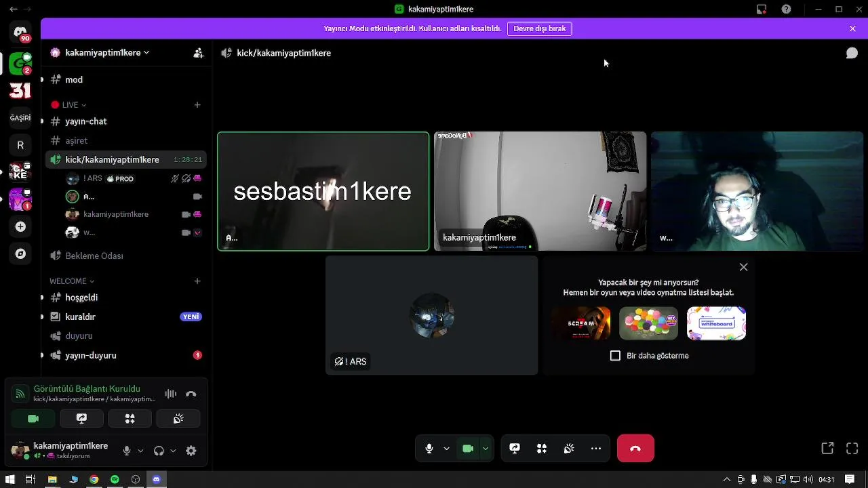868x488 pixels.
Task: Open soundboard from call controls
Action: coord(569,449)
